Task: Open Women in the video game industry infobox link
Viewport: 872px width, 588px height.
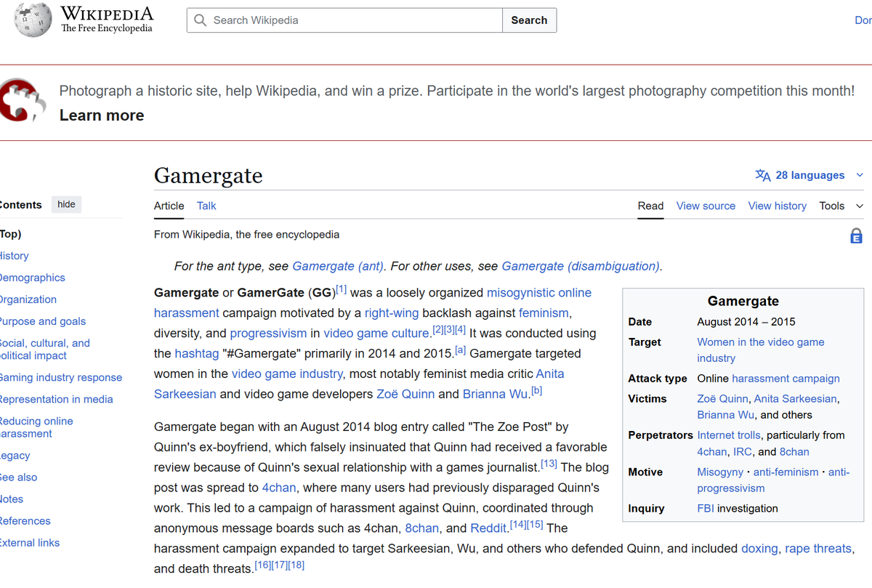Action: tap(760, 350)
